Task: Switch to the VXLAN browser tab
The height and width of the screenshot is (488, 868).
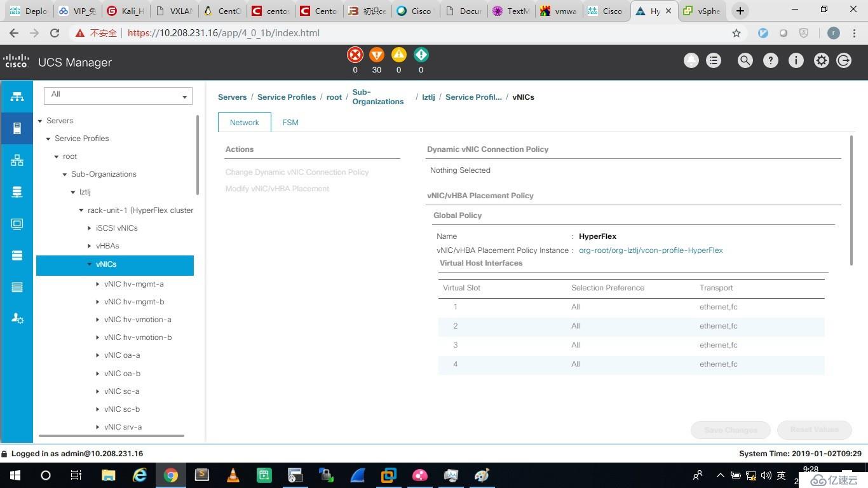Action: click(x=174, y=11)
